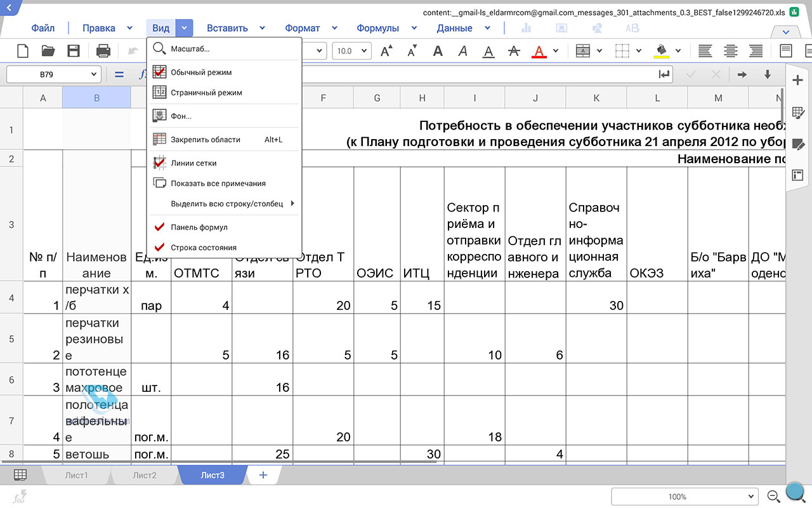Click wrap/enter icon in formula bar
The height and width of the screenshot is (508, 812).
(664, 74)
